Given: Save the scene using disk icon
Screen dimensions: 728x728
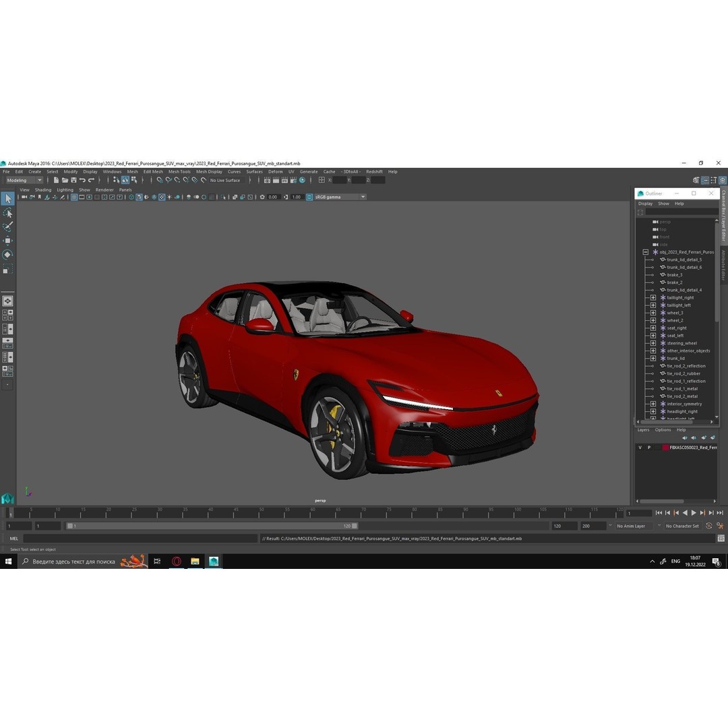Looking at the screenshot, I should [x=73, y=180].
